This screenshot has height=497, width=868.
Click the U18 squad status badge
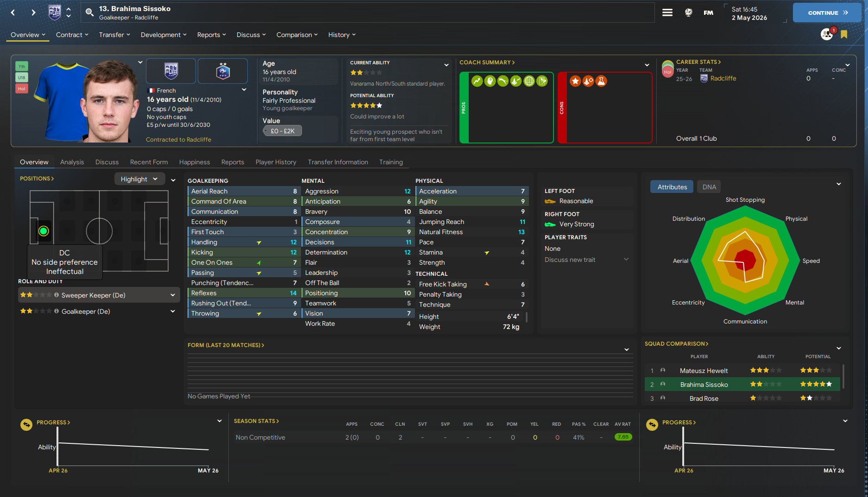coord(22,77)
